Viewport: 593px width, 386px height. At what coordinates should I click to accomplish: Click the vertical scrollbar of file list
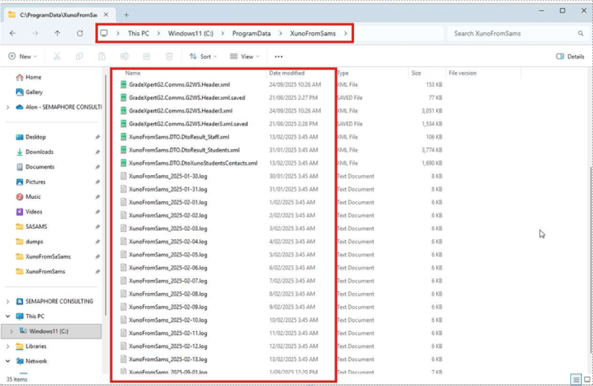[591, 261]
